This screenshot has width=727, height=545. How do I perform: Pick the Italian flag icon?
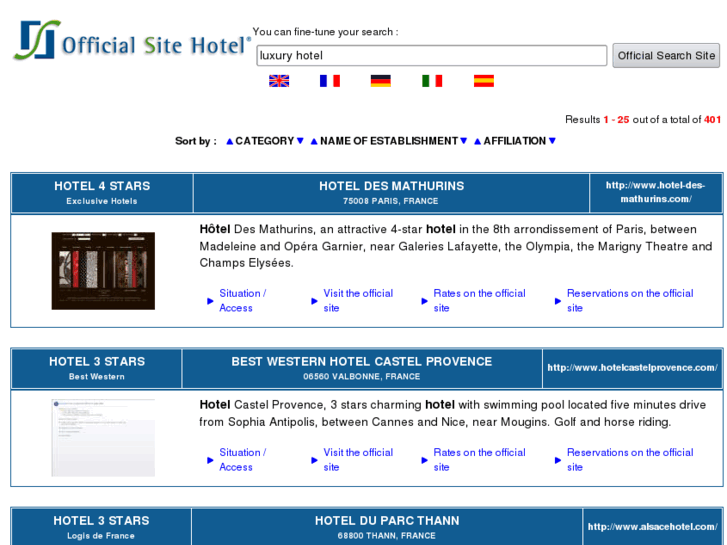(432, 81)
